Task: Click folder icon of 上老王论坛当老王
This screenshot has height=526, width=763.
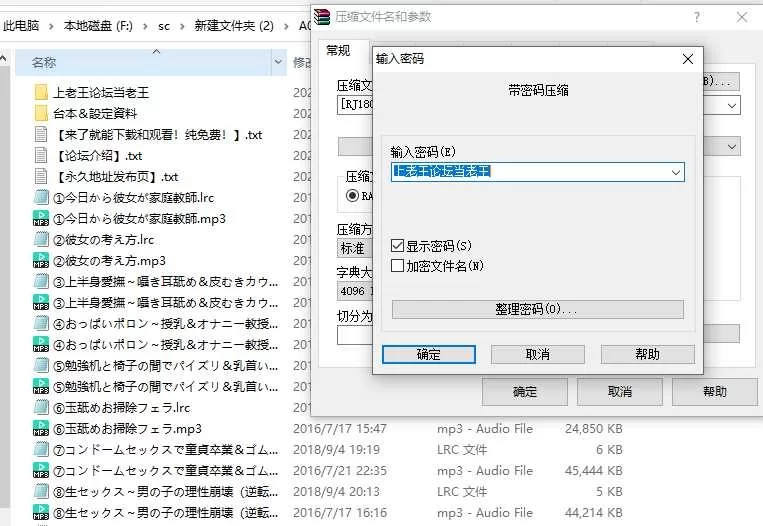Action: click(x=41, y=92)
